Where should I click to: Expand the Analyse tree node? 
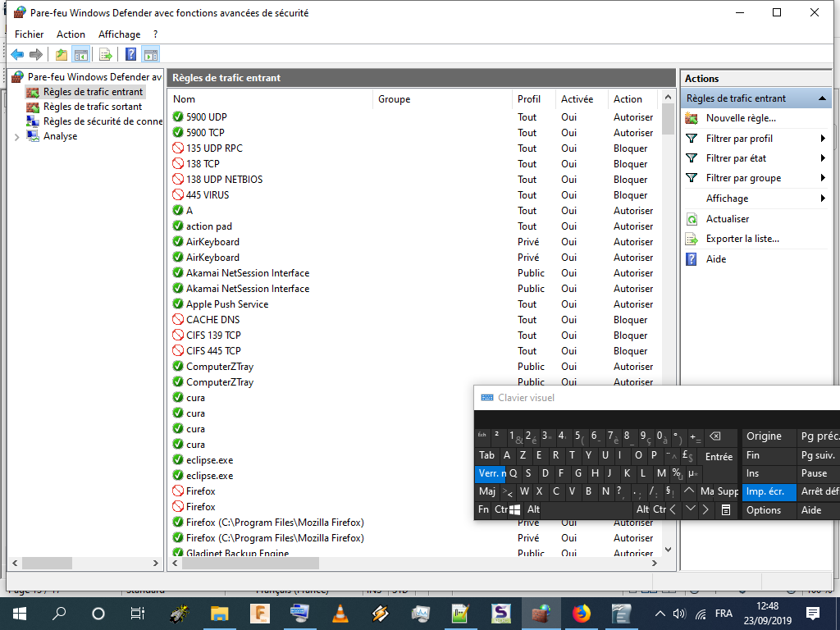16,137
